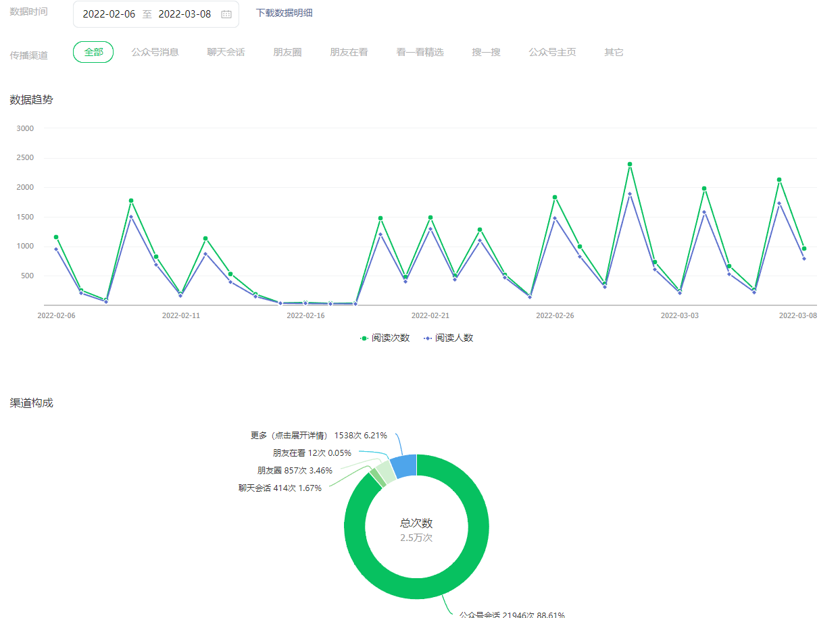Image resolution: width=840 pixels, height=618 pixels.
Task: Select 看一看精选 channel filter
Action: pyautogui.click(x=420, y=52)
